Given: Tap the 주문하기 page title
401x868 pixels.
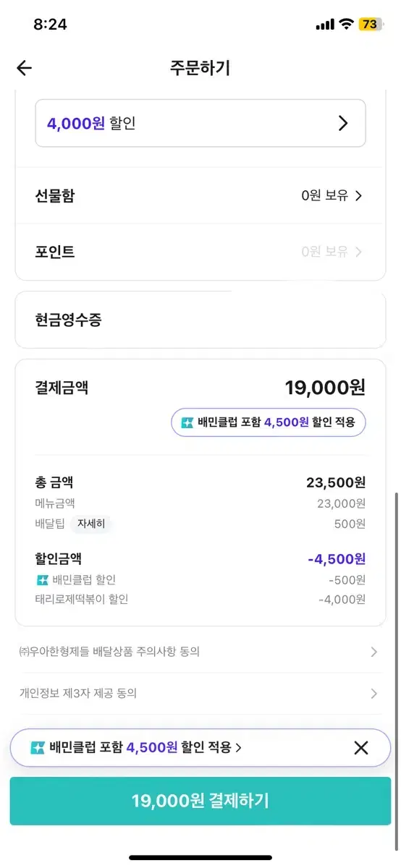Looking at the screenshot, I should pos(200,68).
